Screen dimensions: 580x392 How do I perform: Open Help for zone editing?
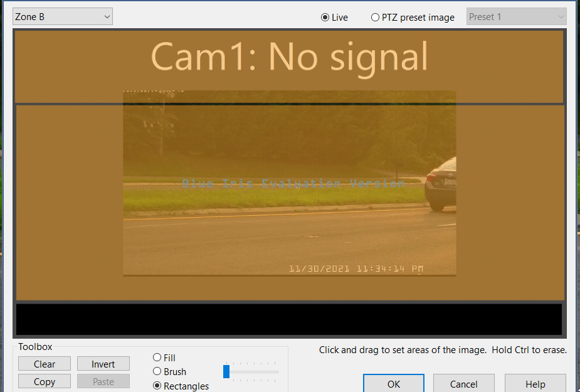click(x=535, y=384)
